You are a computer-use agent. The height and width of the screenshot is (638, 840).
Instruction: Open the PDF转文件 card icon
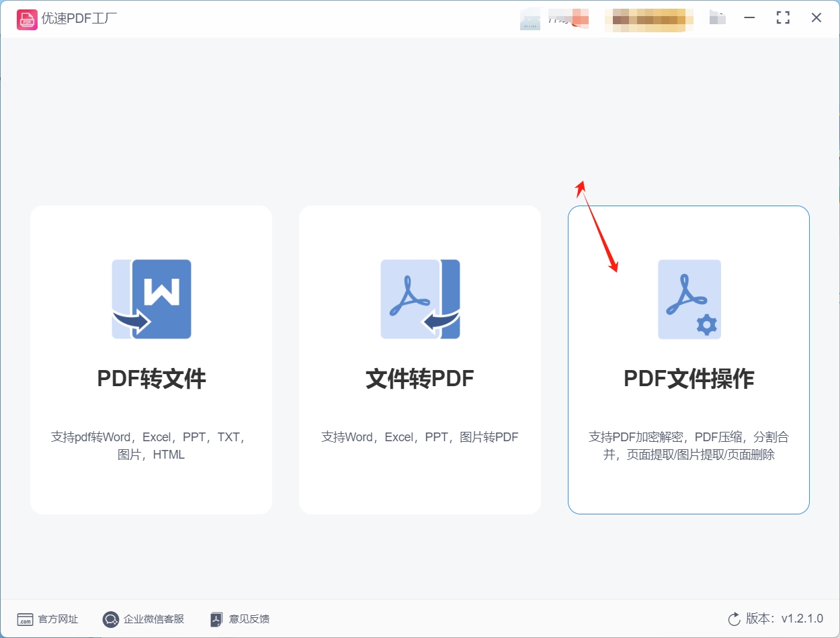151,299
